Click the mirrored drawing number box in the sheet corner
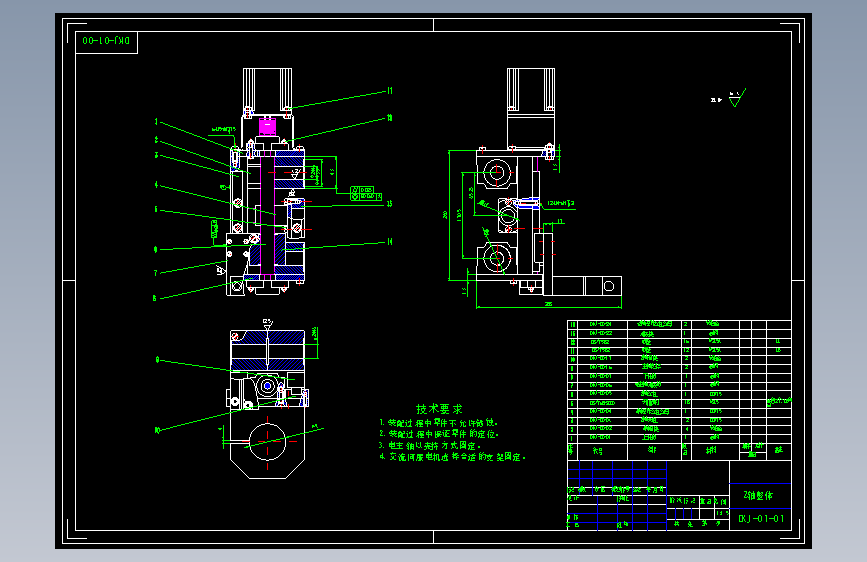 pyautogui.click(x=106, y=42)
